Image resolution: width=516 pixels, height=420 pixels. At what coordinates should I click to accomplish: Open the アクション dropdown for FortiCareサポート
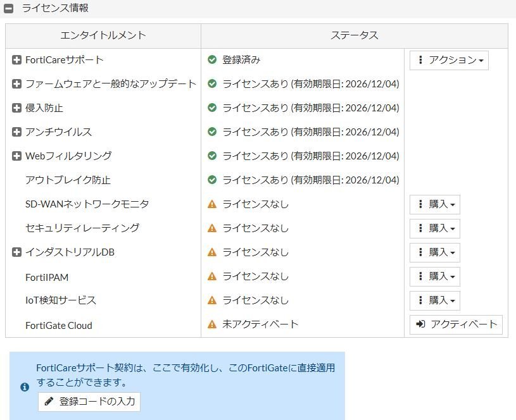(449, 60)
